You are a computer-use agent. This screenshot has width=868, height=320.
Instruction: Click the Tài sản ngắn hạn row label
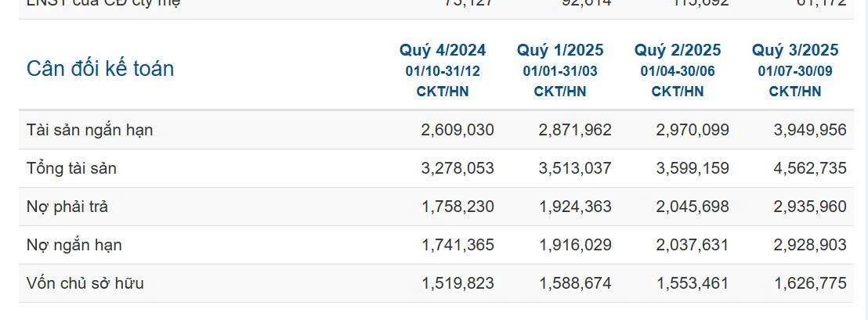click(90, 130)
